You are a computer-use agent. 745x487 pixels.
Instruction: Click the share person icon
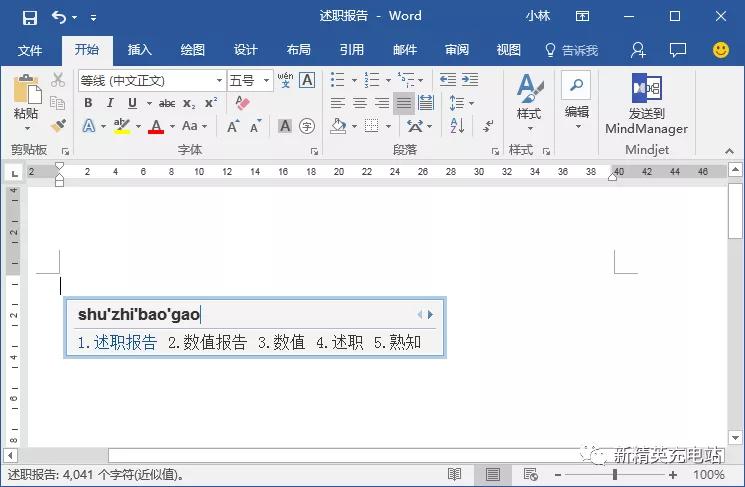tap(638, 50)
